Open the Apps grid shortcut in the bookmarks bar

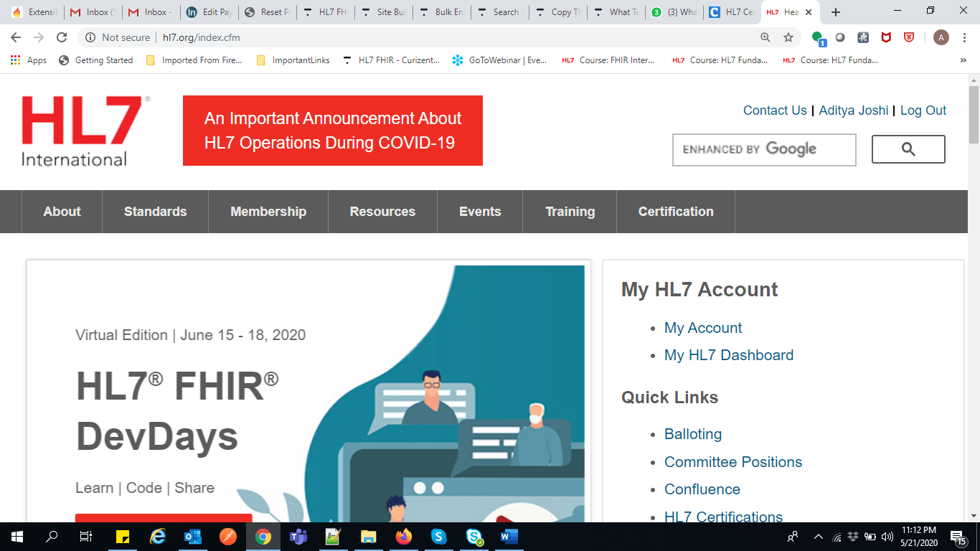29,60
